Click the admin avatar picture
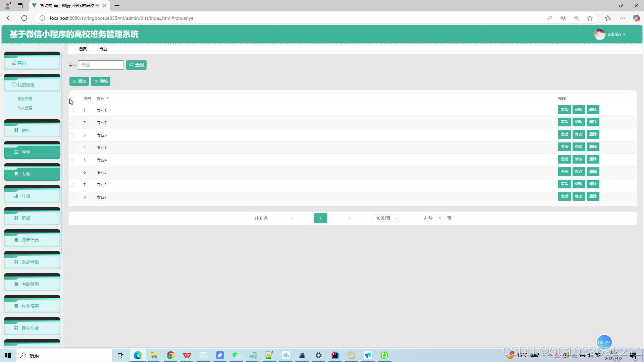The image size is (644, 362). click(599, 34)
